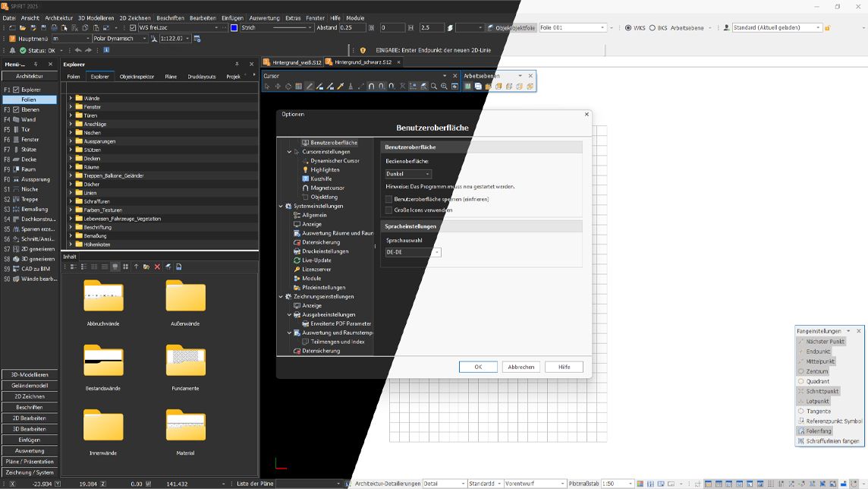The image size is (868, 489).
Task: Select the arrow pointer tool in Cursor toolbar
Action: click(x=267, y=87)
